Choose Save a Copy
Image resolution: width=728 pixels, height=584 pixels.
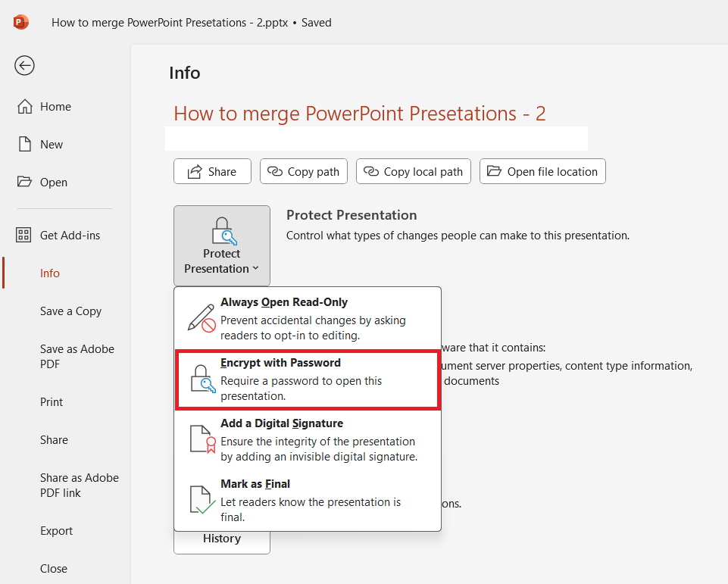(70, 311)
